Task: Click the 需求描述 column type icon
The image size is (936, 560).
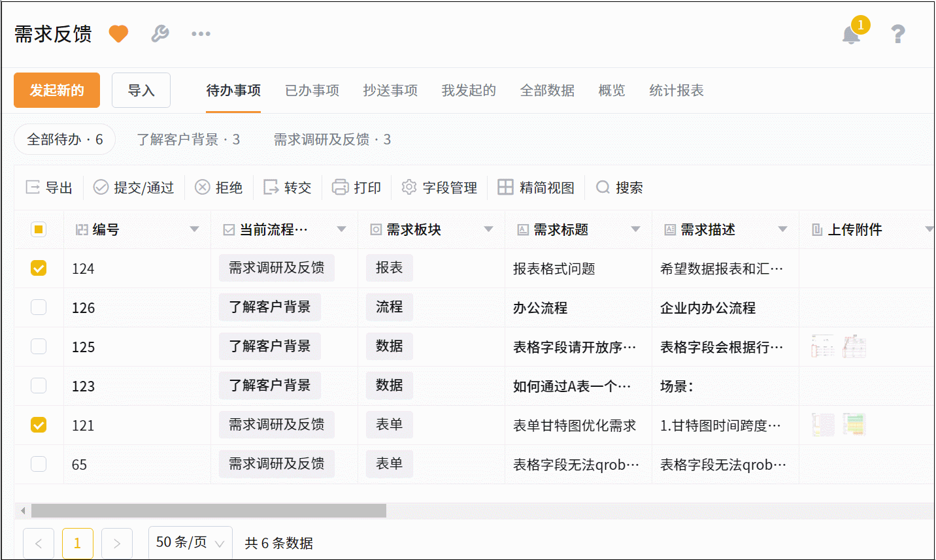Action: (x=670, y=229)
